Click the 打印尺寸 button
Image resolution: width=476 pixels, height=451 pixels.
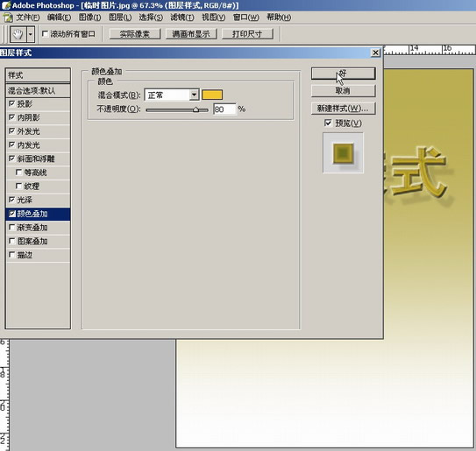[247, 34]
